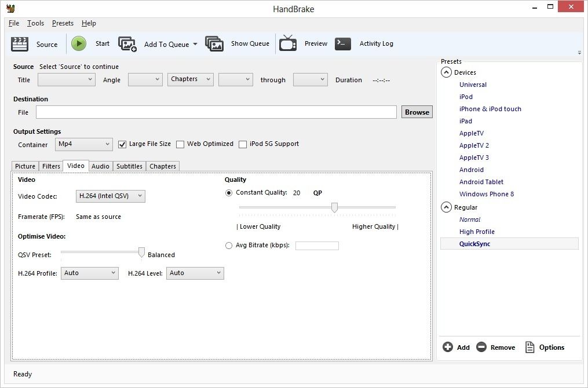Open the Tools menu
Image resolution: width=588 pixels, height=388 pixels.
pos(35,23)
